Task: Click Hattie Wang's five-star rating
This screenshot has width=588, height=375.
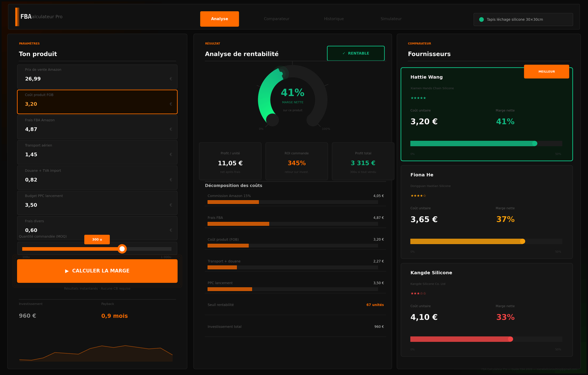Action: [418, 98]
